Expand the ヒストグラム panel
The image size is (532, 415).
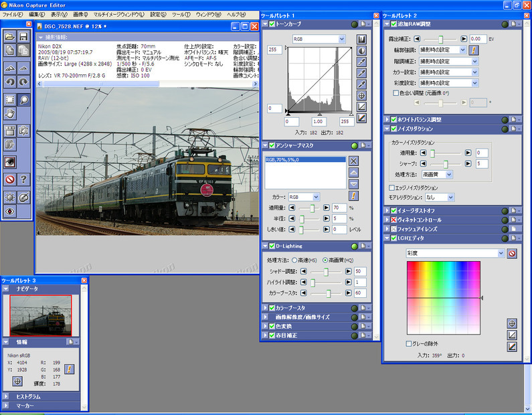(5, 396)
